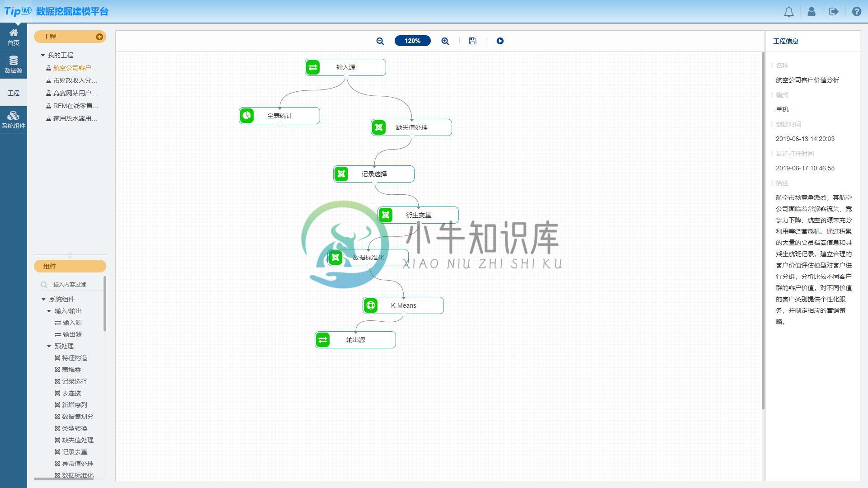Select 表连接 component

coord(68,393)
